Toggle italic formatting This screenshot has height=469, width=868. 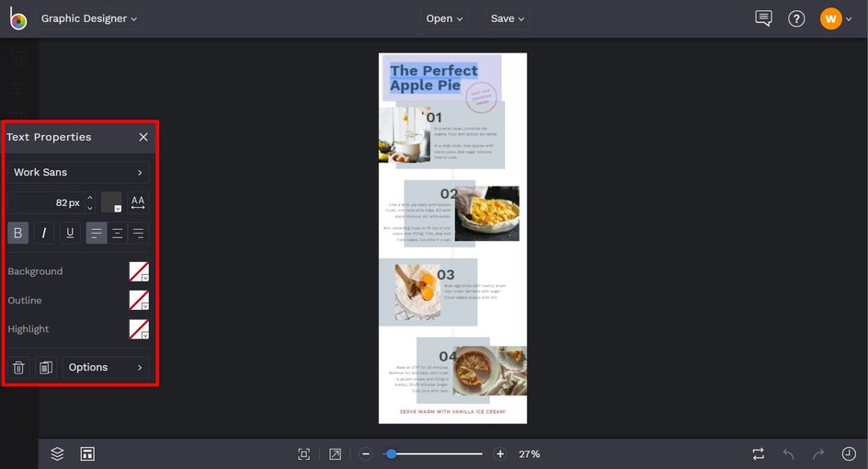tap(44, 233)
